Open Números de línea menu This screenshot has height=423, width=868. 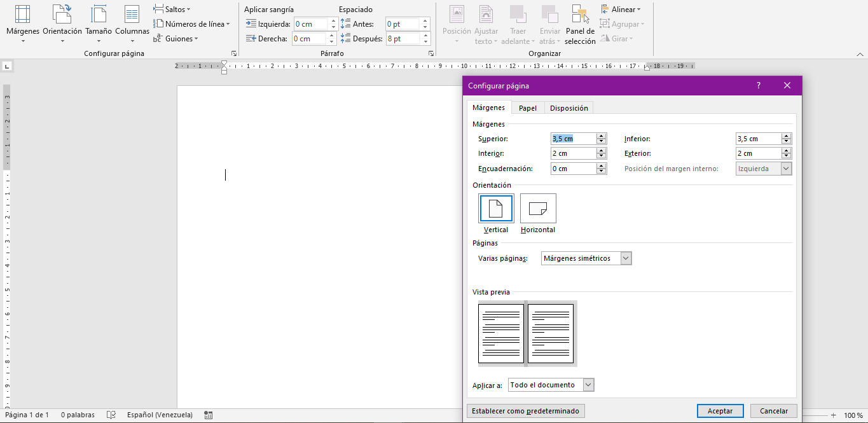click(191, 24)
